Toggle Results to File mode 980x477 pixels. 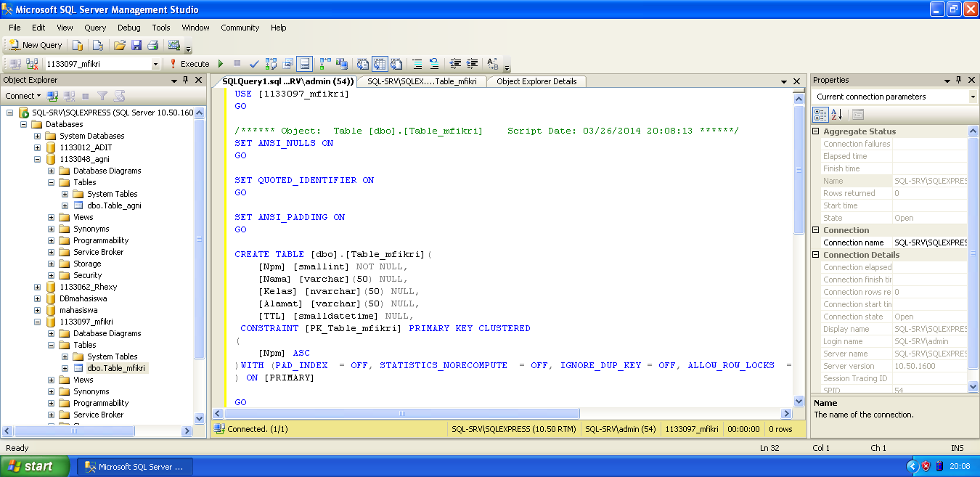[396, 64]
